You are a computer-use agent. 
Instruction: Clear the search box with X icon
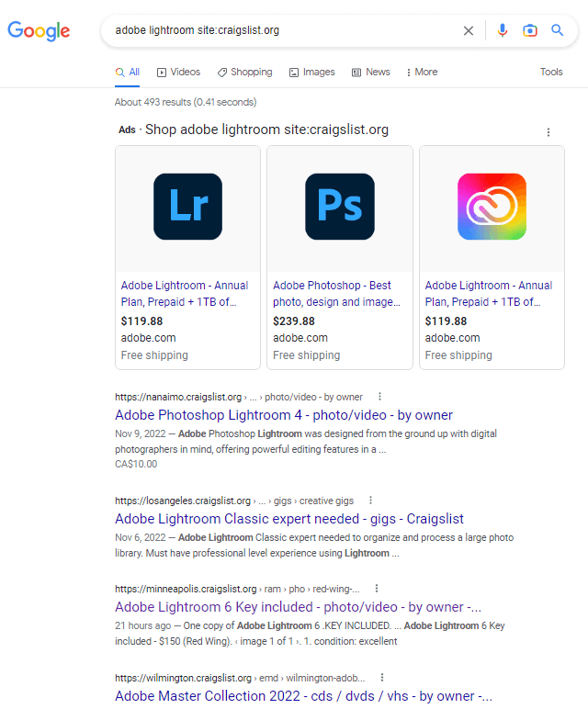tap(469, 30)
